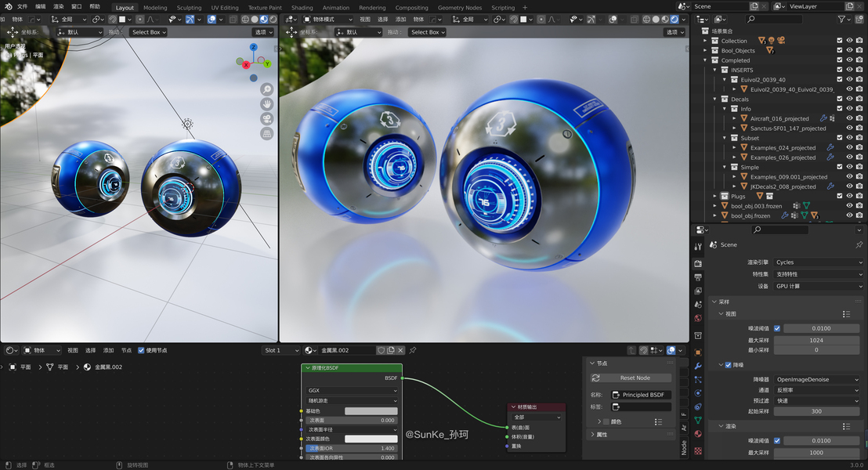
Task: Open the Physics properties tab icon
Action: 698,393
